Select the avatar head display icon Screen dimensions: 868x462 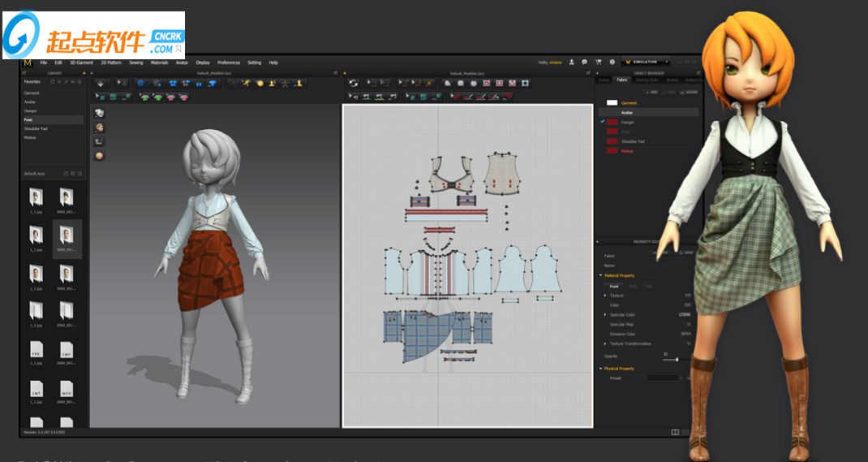pyautogui.click(x=99, y=127)
